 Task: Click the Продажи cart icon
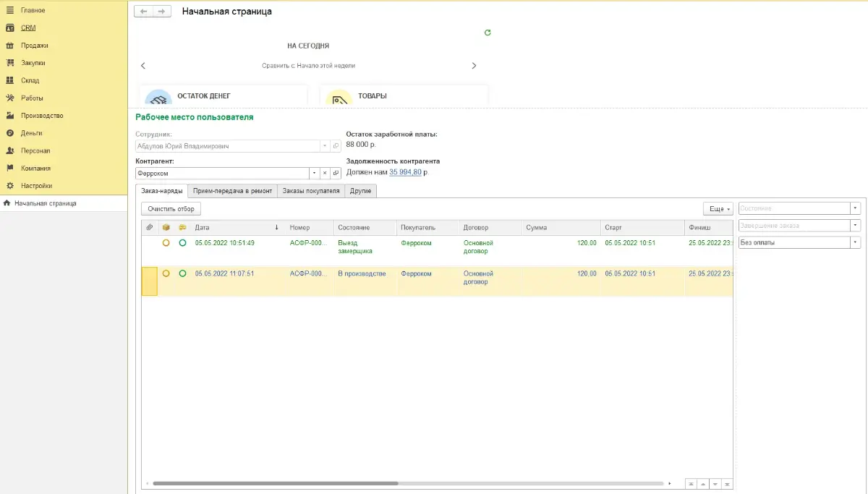click(10, 46)
